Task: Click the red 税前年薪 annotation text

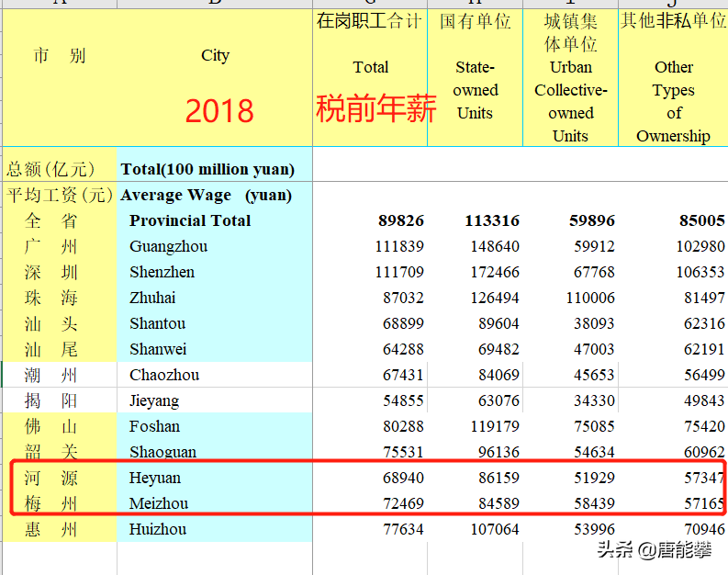Action: pyautogui.click(x=376, y=108)
